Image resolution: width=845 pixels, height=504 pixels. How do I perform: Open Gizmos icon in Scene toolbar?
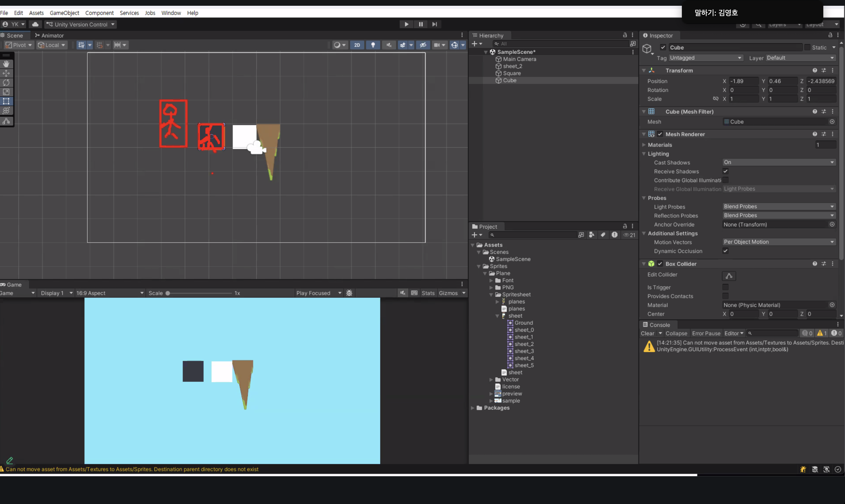(454, 45)
